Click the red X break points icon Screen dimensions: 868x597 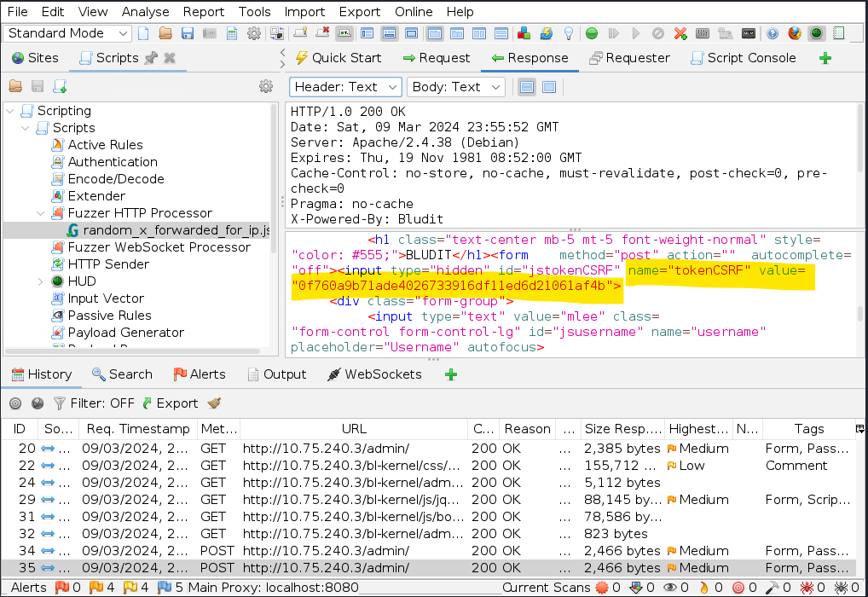680,33
